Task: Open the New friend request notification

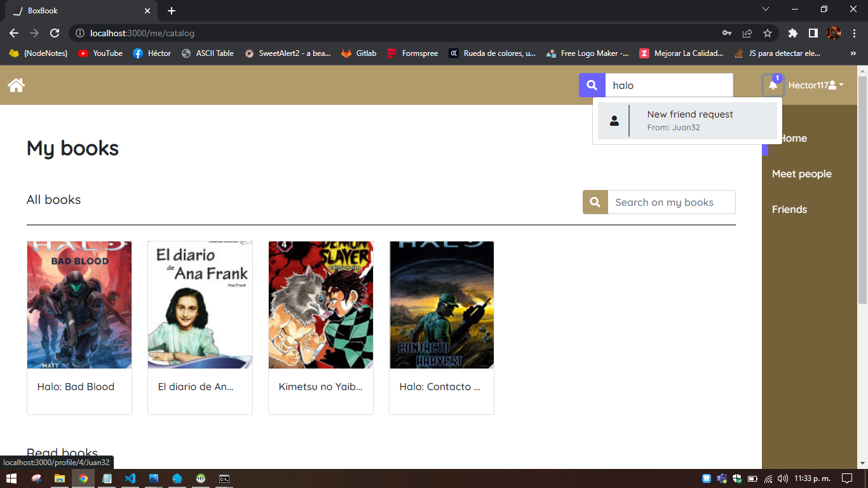Action: click(x=688, y=121)
